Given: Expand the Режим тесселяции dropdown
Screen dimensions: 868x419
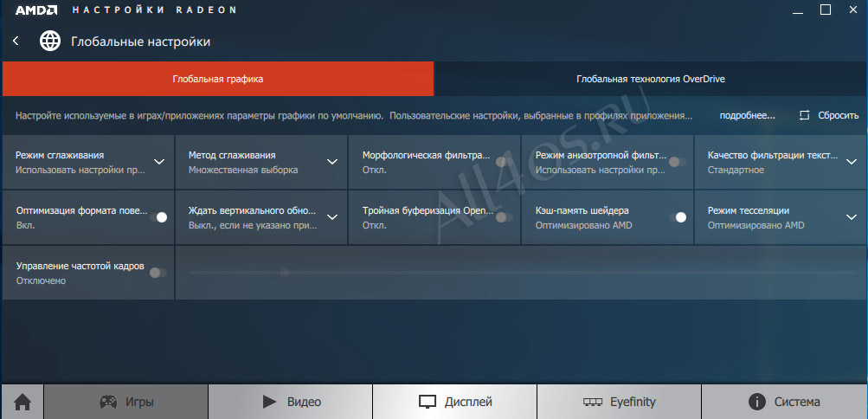Looking at the screenshot, I should (852, 217).
